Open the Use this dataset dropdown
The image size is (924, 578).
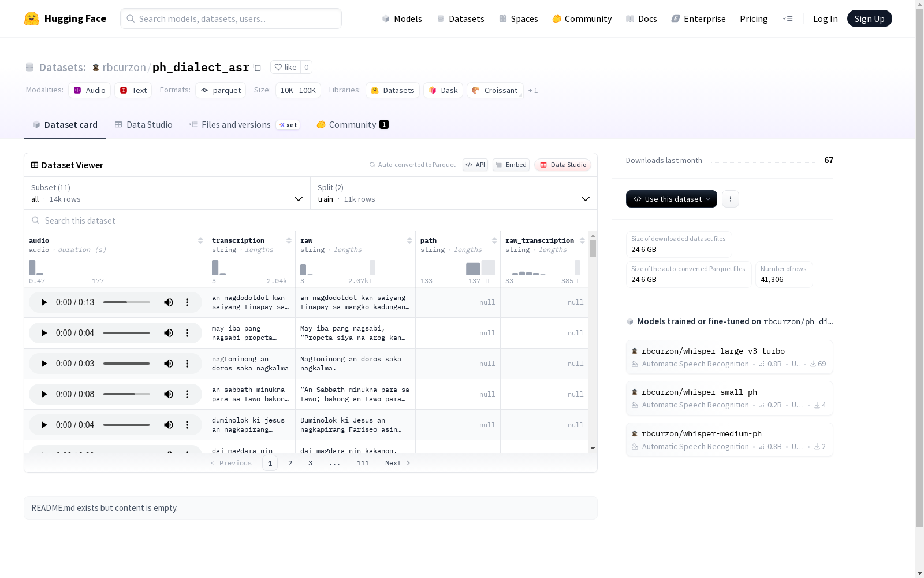pos(672,199)
